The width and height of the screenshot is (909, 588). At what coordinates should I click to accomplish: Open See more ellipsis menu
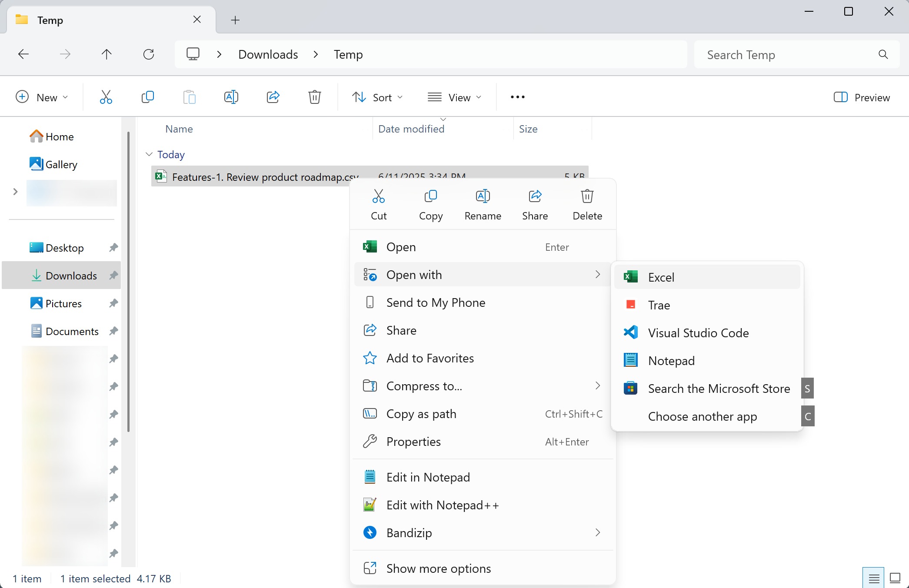pos(517,97)
